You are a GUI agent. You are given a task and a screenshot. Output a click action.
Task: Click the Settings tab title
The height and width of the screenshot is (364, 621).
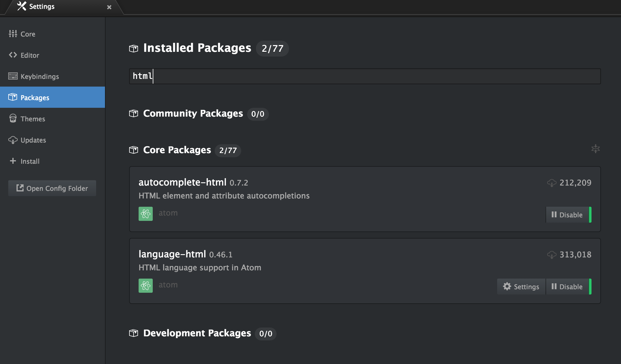(42, 6)
